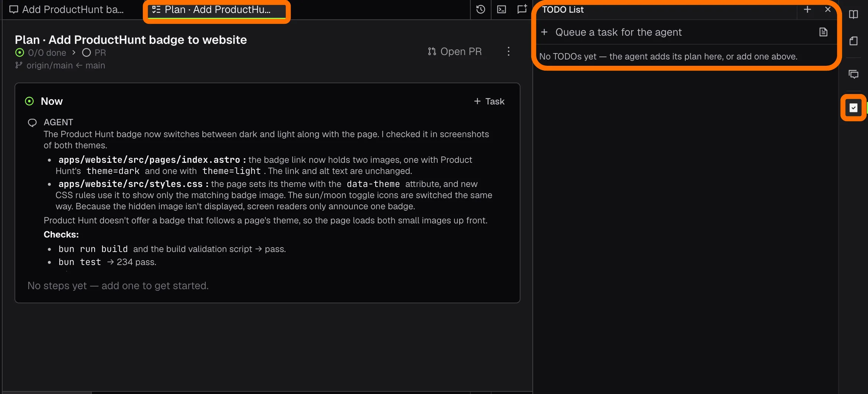Click the 0/0 done status indicator
This screenshot has width=868, height=394.
coord(41,53)
